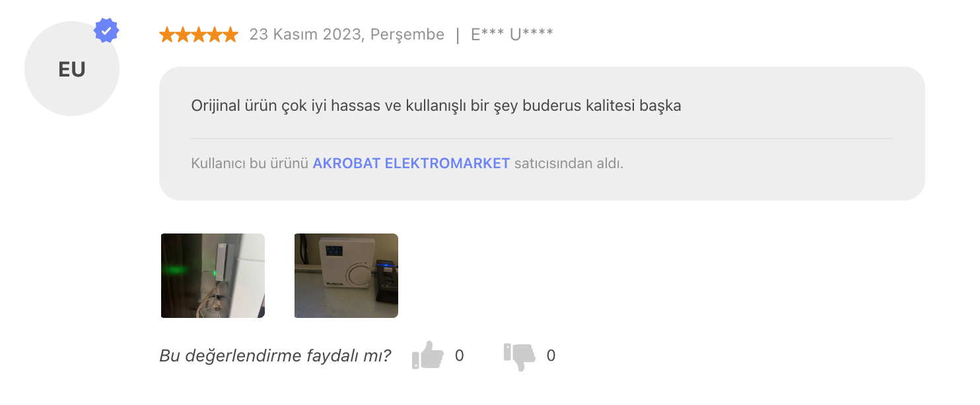Open the Buderus thermostat review photo
This screenshot has height=405, width=980.
(346, 276)
